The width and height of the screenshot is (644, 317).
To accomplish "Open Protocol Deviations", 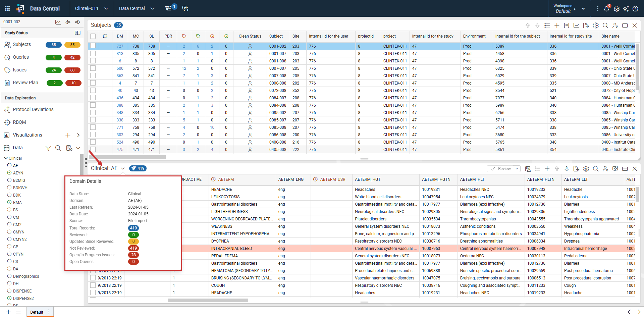I will (x=33, y=110).
